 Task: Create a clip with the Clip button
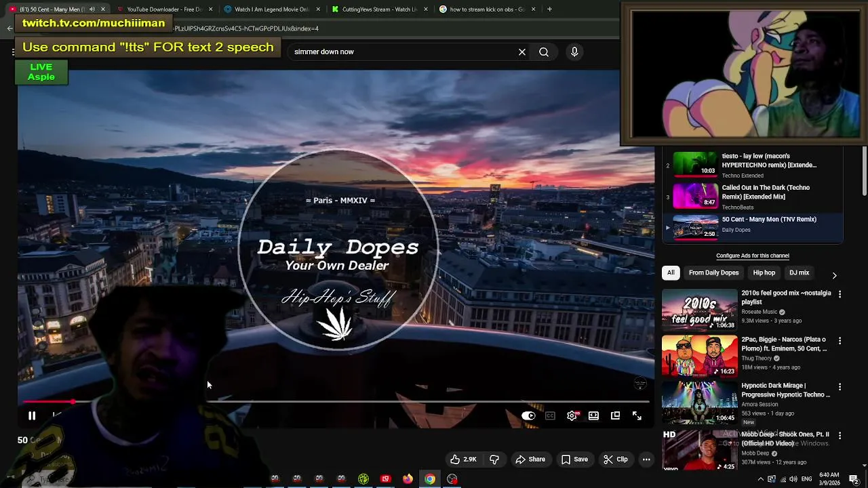pos(616,459)
